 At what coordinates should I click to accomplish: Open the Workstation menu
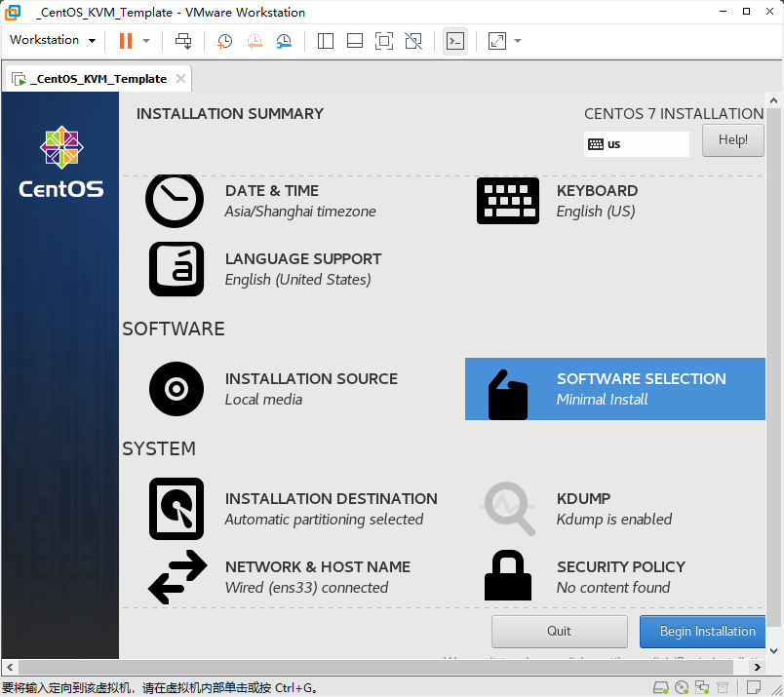tap(53, 40)
